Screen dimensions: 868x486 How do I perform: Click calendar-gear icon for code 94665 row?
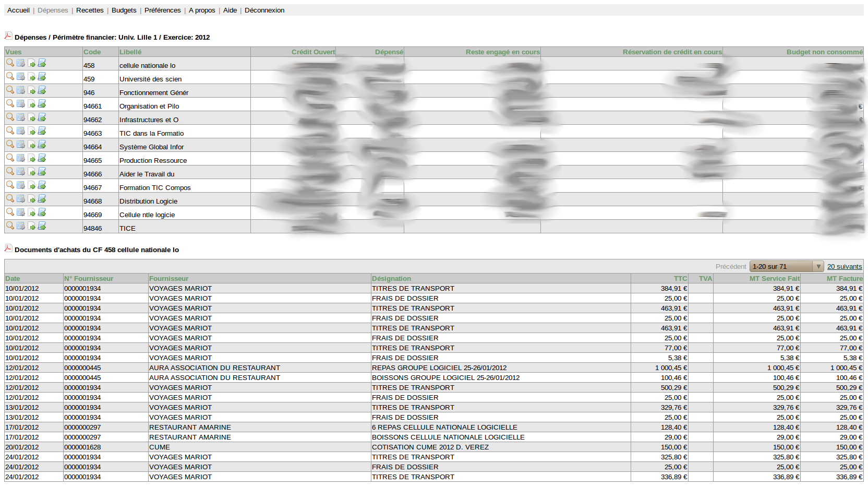click(x=21, y=158)
